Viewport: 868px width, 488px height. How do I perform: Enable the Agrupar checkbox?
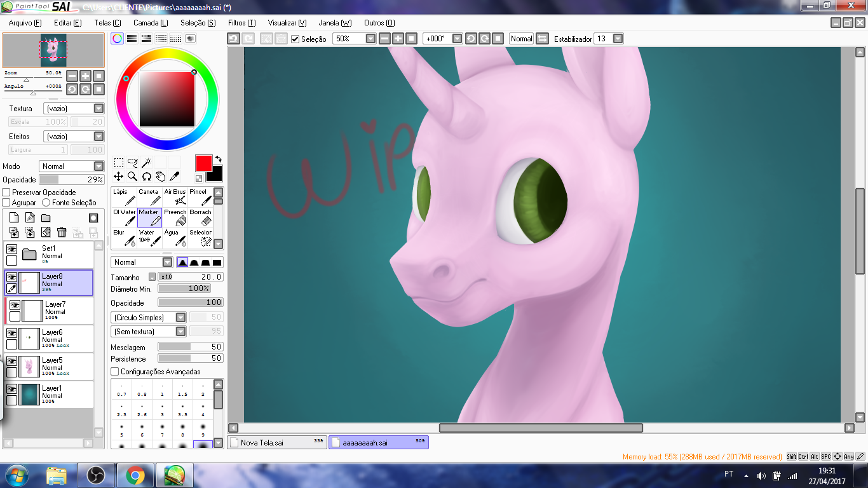point(6,203)
